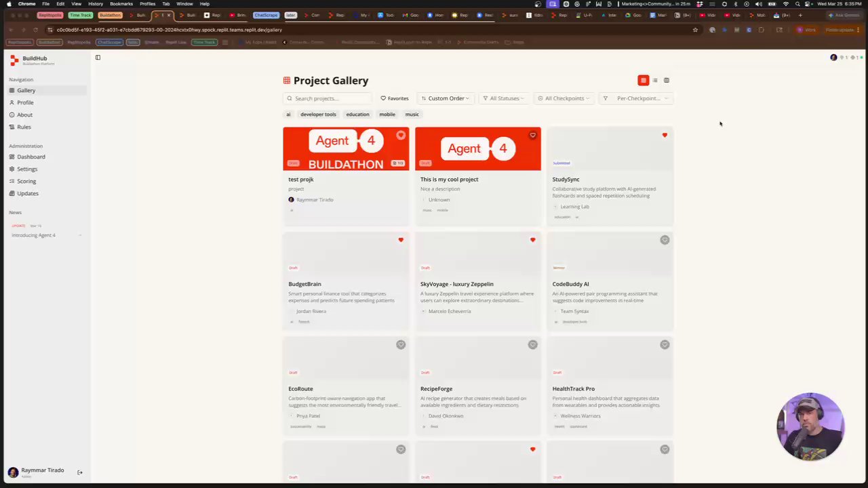This screenshot has height=488, width=868.
Task: Open the All Statuses filter dropdown
Action: tap(503, 98)
